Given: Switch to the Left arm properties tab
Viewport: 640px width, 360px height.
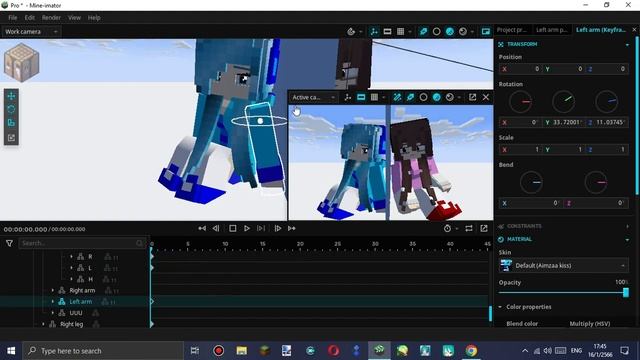Looking at the screenshot, I should point(551,30).
